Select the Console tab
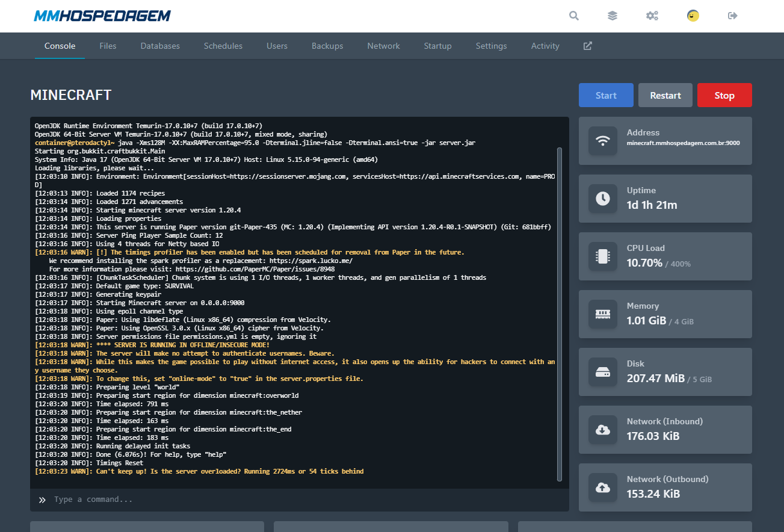The width and height of the screenshot is (784, 532). click(60, 46)
